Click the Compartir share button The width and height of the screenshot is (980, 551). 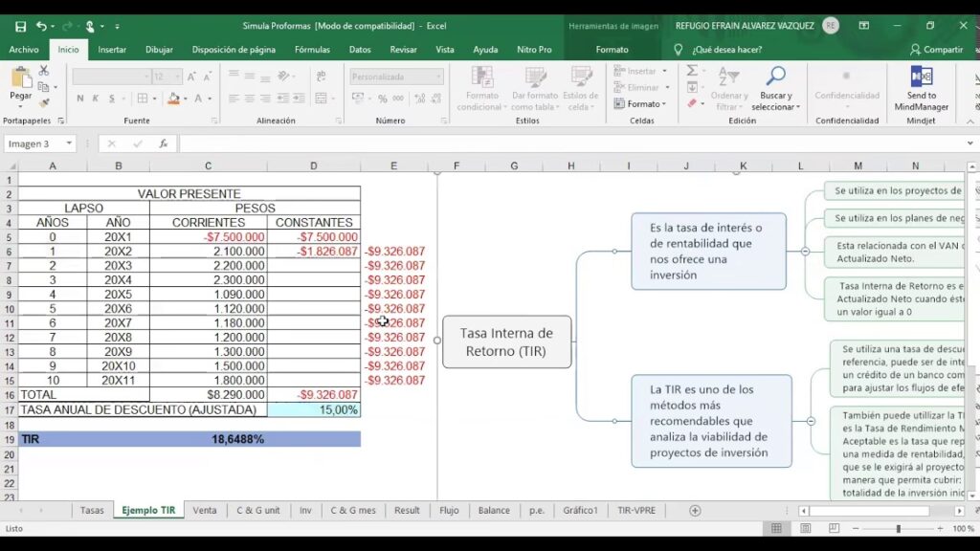point(937,50)
